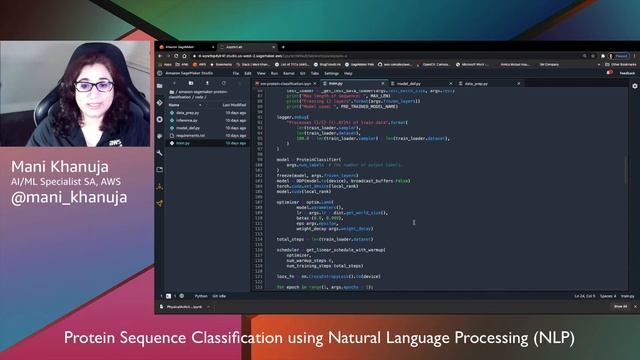Open the Kernel menu
This screenshot has width=640, height=360.
tap(289, 73)
